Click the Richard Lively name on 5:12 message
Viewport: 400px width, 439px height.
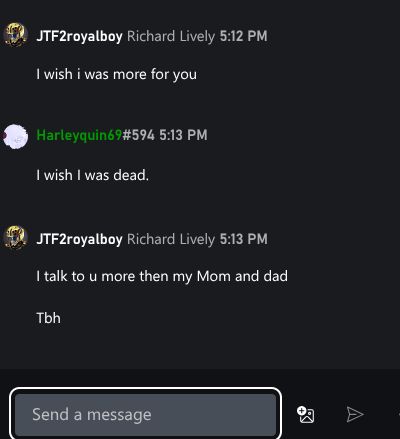(x=171, y=36)
